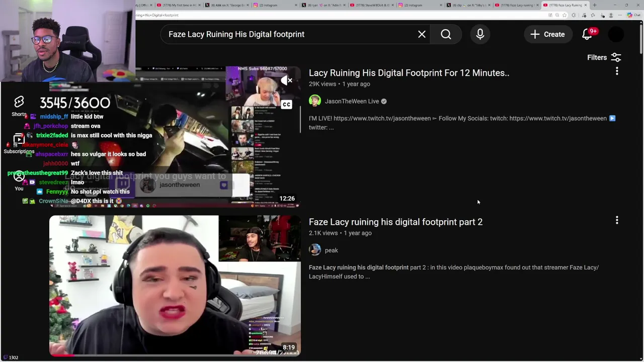Image resolution: width=644 pixels, height=362 pixels.
Task: Open more options for the Lacy 12 Minutes video
Action: pos(617,71)
